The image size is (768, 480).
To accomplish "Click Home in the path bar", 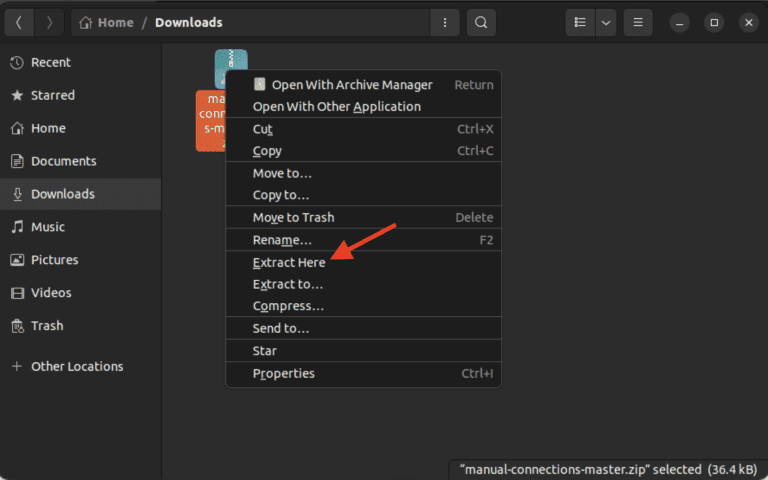I will click(107, 22).
